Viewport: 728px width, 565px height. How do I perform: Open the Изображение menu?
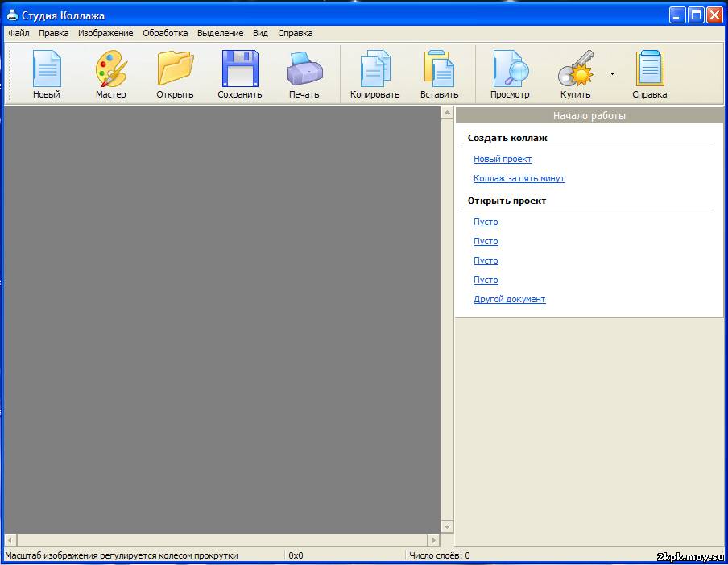pyautogui.click(x=105, y=34)
